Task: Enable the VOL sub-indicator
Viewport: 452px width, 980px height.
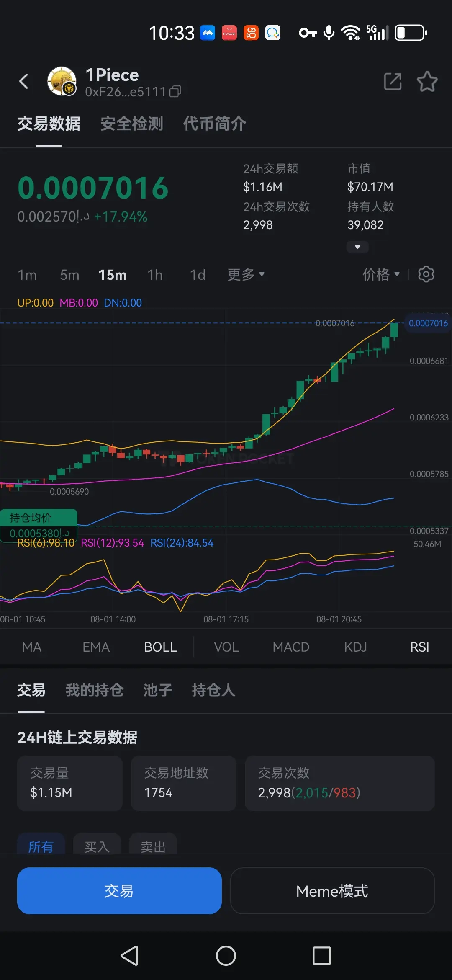Action: click(x=226, y=647)
